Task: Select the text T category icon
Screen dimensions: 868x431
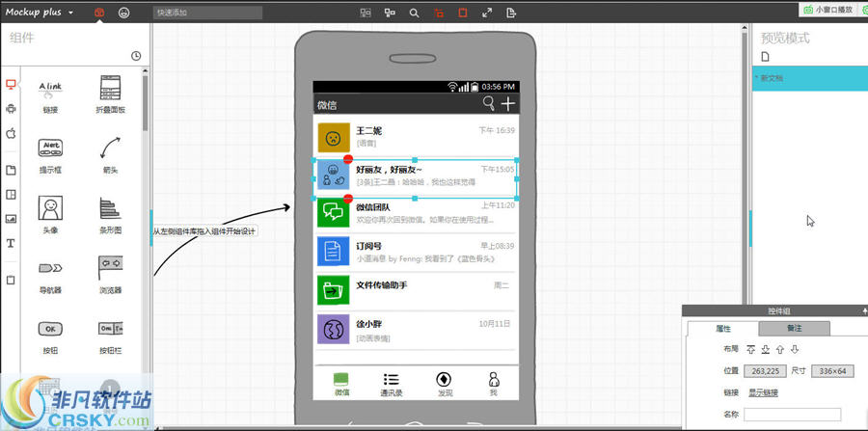Action: click(x=11, y=243)
